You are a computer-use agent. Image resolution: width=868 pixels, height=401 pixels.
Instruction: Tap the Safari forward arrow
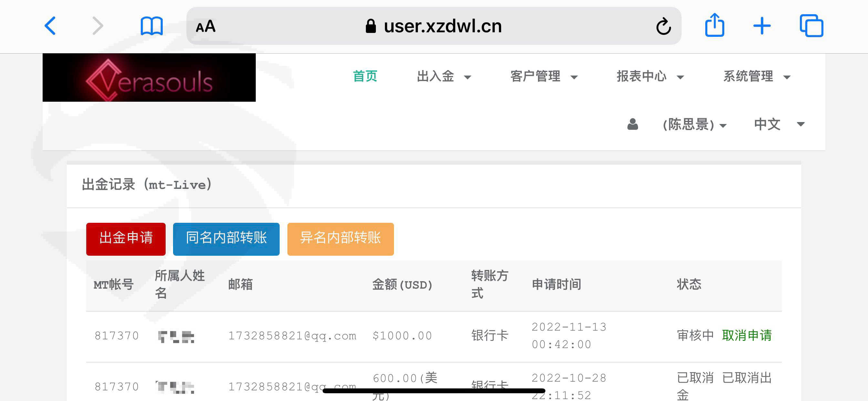point(98,26)
